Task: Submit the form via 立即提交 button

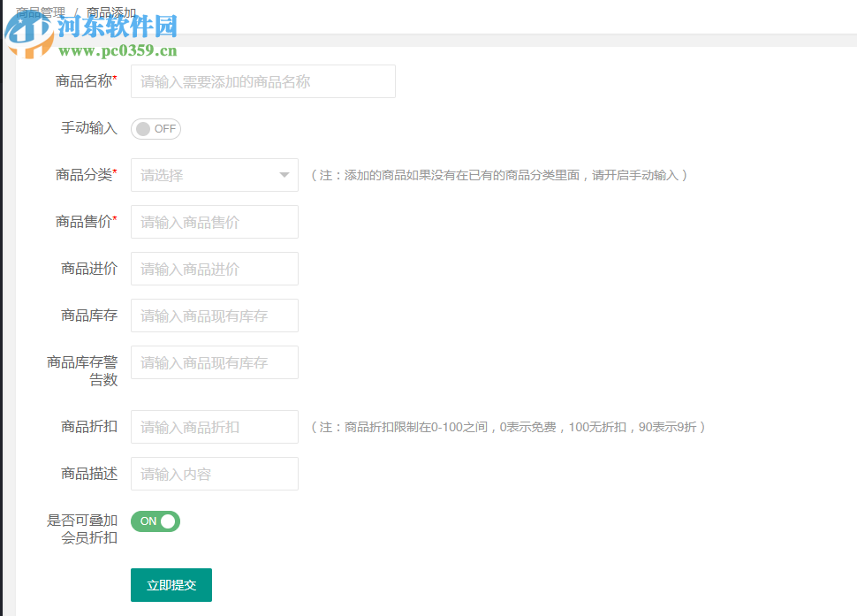Action: coord(171,585)
